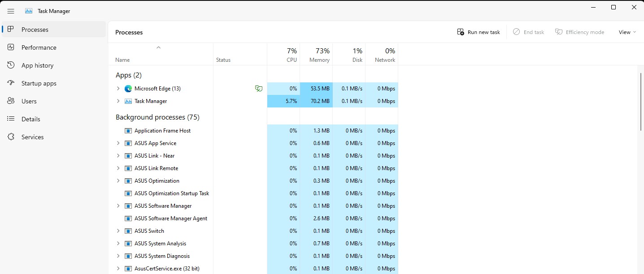This screenshot has height=274, width=644.
Task: Click the App history clock icon
Action: (11, 65)
